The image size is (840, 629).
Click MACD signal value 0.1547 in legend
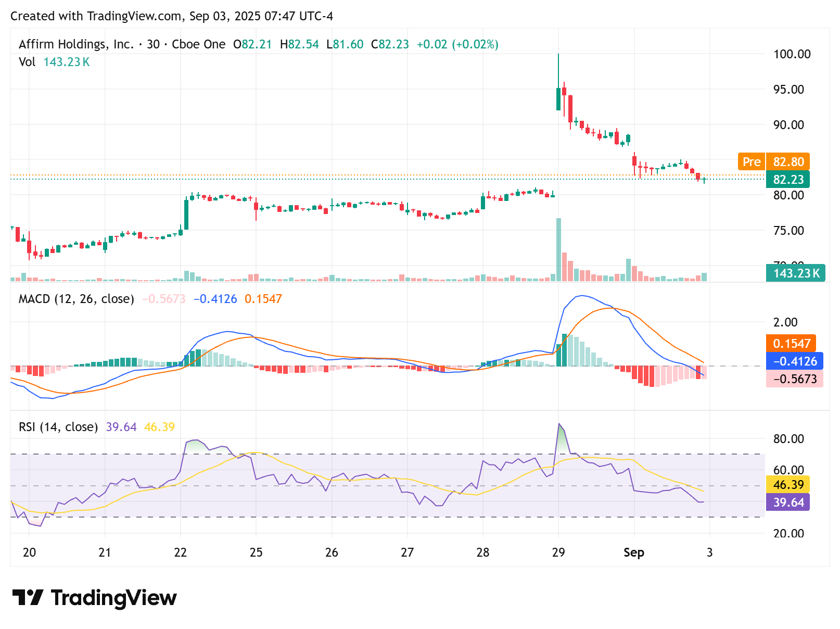point(263,299)
